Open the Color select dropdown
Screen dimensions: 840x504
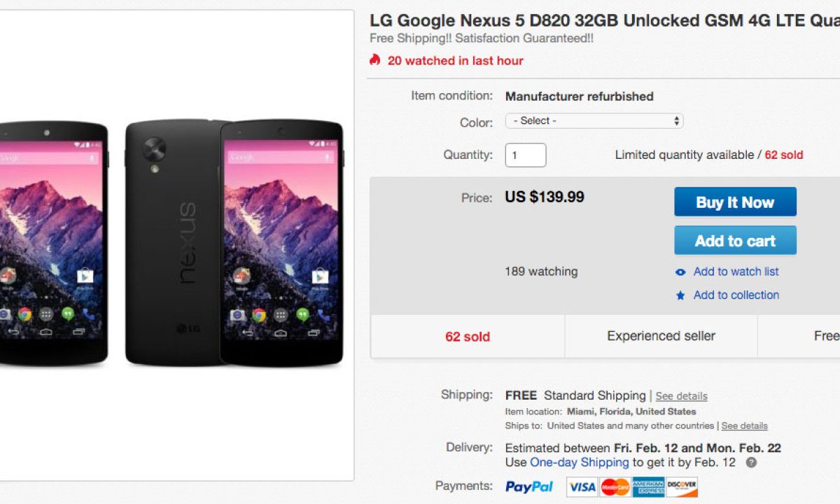594,121
